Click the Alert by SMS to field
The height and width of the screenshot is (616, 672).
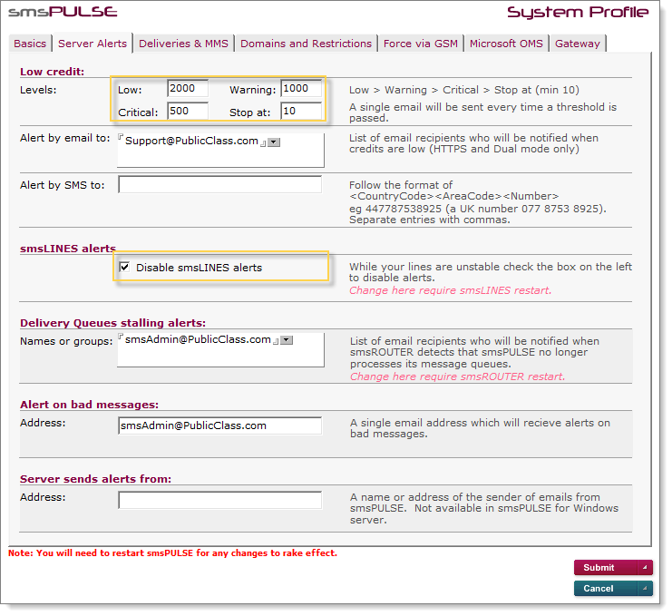click(219, 184)
